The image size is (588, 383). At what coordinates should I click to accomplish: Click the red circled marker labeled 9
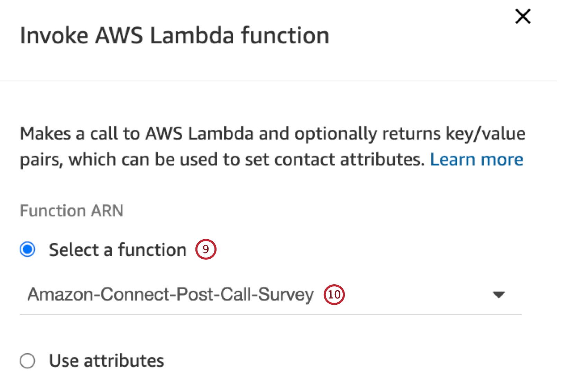click(206, 249)
